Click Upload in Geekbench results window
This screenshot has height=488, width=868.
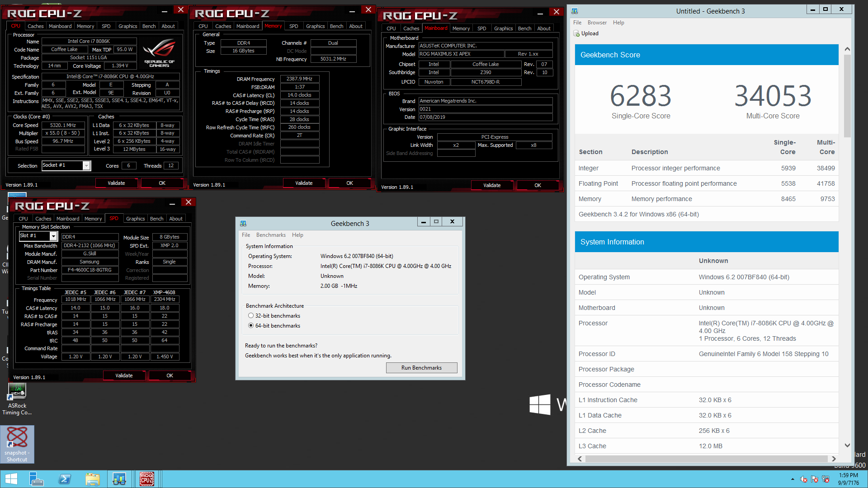(x=586, y=33)
